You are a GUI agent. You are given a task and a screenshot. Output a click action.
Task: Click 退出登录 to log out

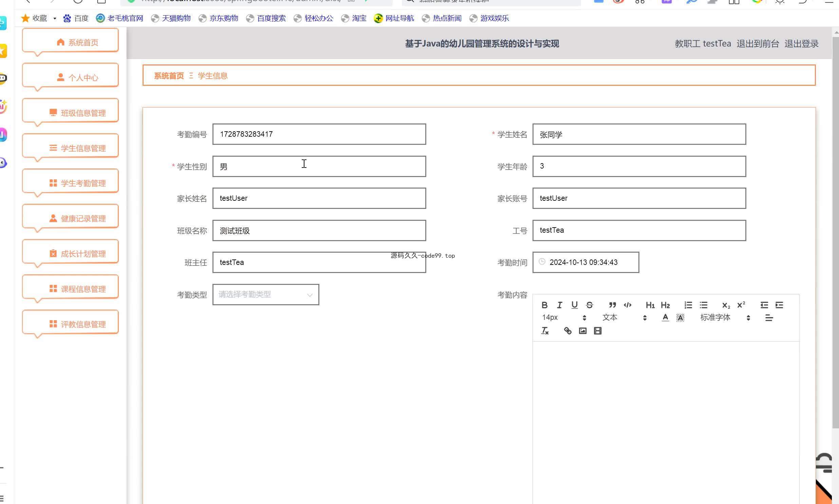click(x=801, y=43)
